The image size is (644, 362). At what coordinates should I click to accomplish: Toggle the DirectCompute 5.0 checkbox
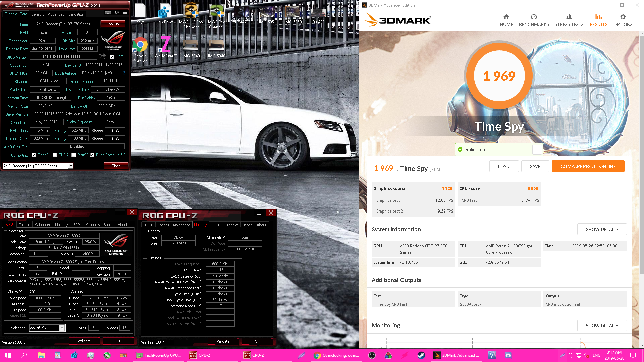92,155
